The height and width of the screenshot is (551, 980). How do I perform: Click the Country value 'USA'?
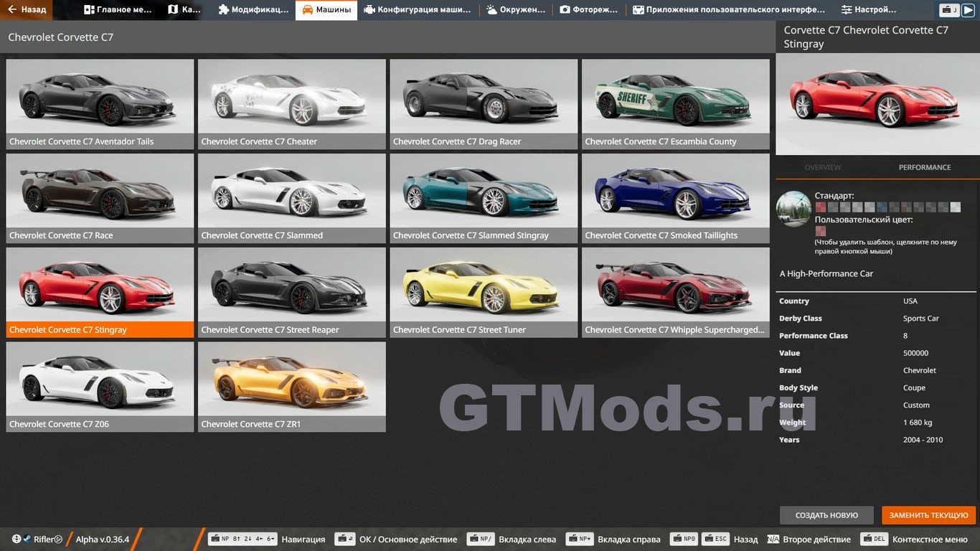910,301
